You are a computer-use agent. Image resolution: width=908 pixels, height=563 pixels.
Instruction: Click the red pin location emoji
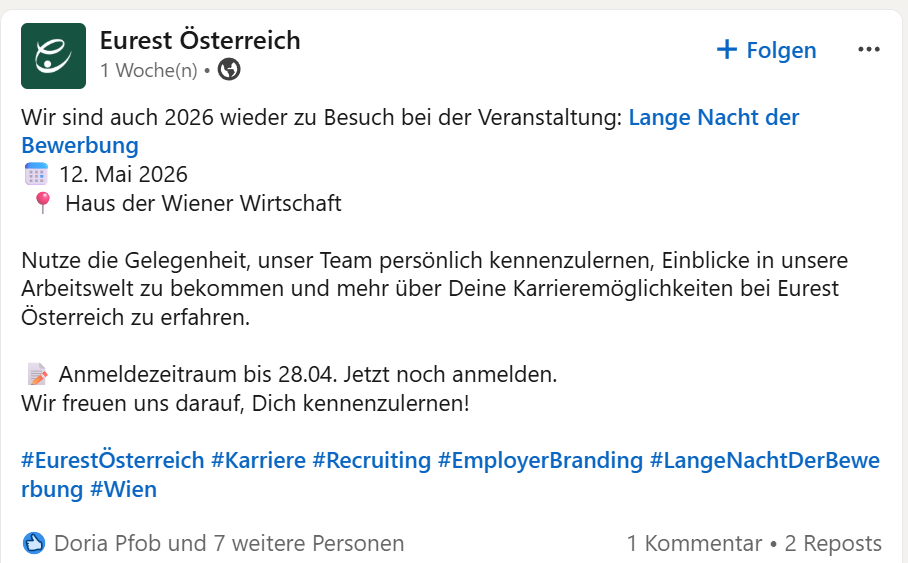[42, 203]
